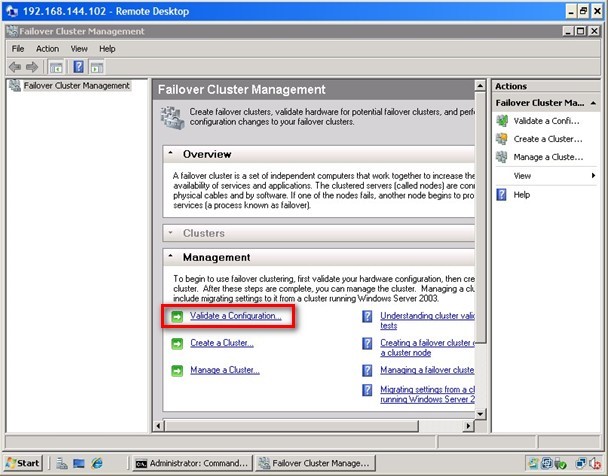Launch Internet Explorer from quick launch
Image resolution: width=608 pixels, height=476 pixels.
point(97,463)
